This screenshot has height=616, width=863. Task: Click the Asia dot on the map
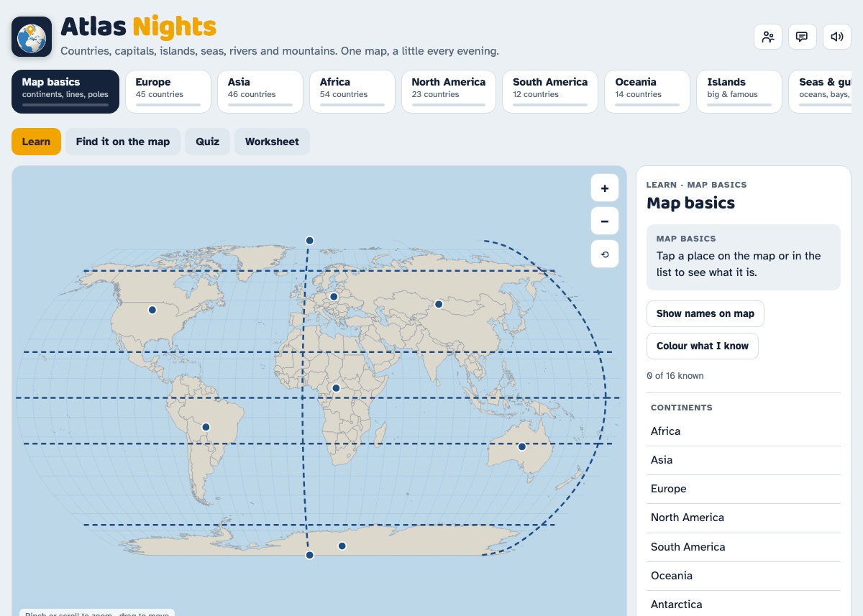coord(439,304)
